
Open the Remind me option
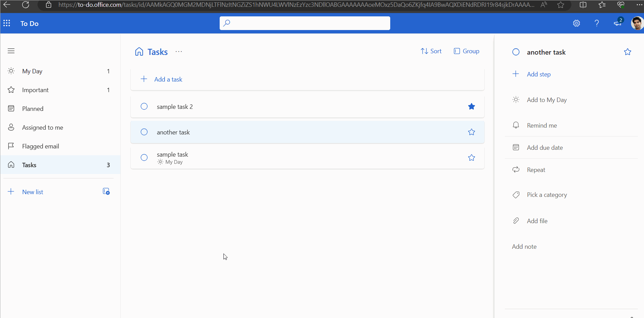[x=542, y=125]
